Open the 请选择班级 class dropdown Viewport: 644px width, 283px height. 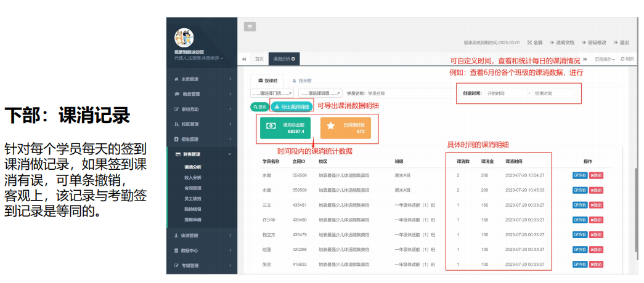tap(320, 94)
